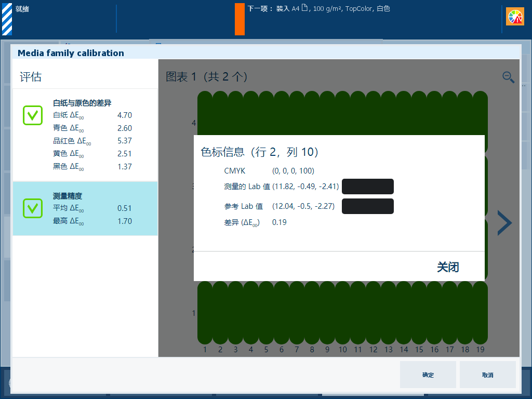Close the color patch info popup with 关闭
Viewport: 532px width, 399px height.
(448, 267)
